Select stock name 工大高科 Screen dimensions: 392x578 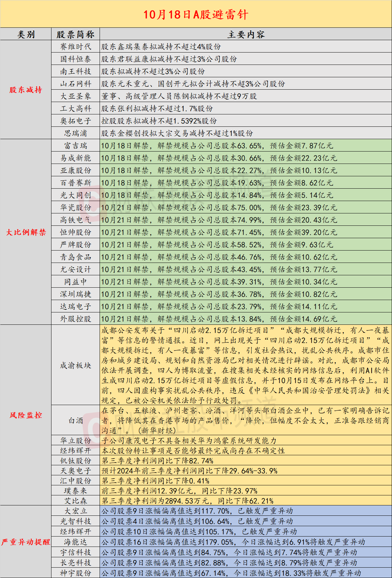76,109
